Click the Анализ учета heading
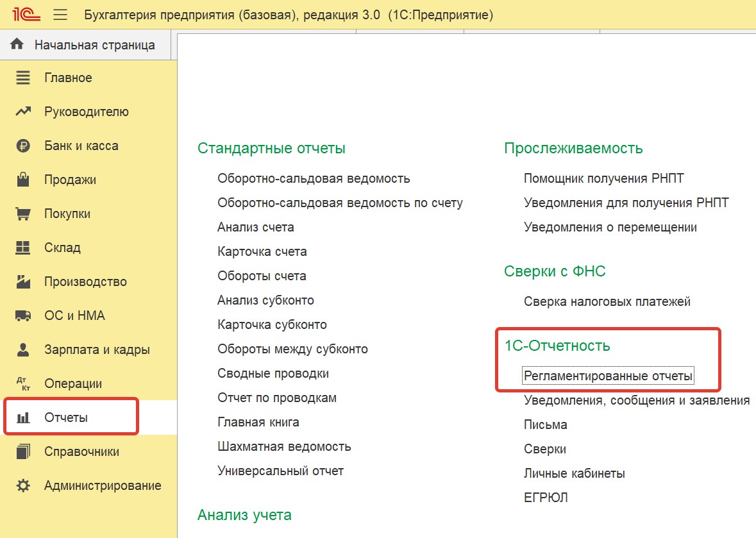This screenshot has height=538, width=756. point(244,515)
